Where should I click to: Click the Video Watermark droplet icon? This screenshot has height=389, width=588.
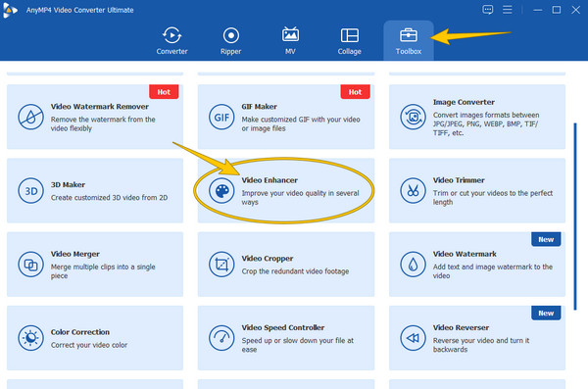pyautogui.click(x=413, y=265)
